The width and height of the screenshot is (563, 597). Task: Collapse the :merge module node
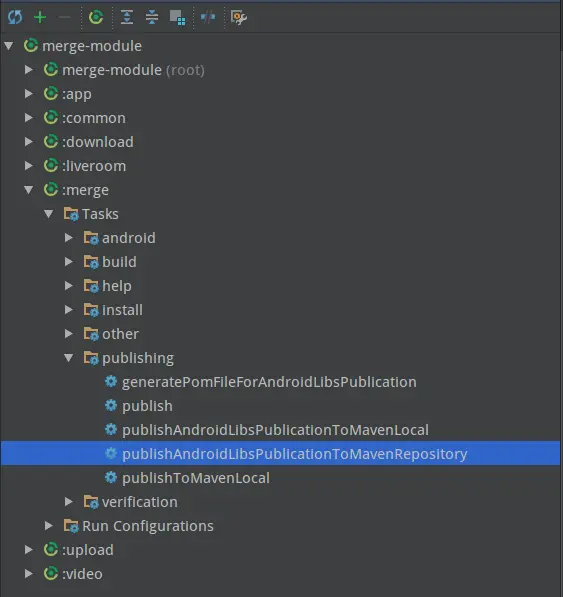point(29,190)
